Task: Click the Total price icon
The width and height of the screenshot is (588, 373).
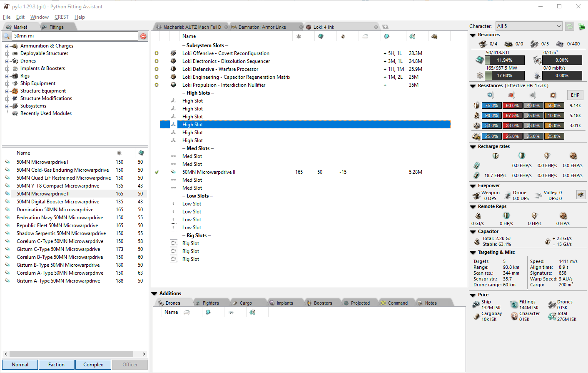Action: [x=552, y=316]
